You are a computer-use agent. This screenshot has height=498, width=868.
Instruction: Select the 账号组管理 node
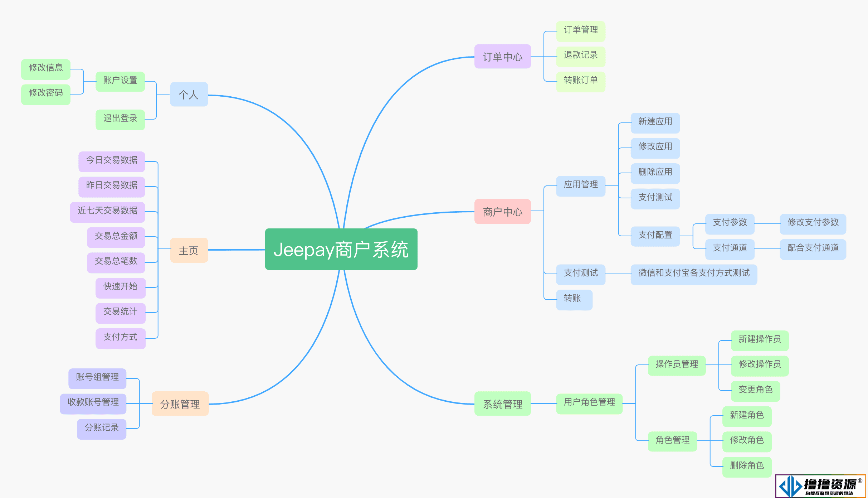pos(97,378)
